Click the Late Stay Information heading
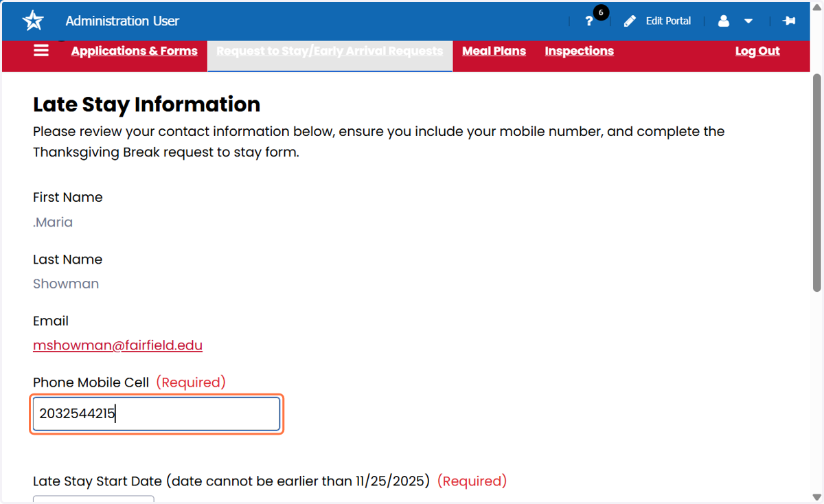Screen dimensions: 824x504 point(146,104)
